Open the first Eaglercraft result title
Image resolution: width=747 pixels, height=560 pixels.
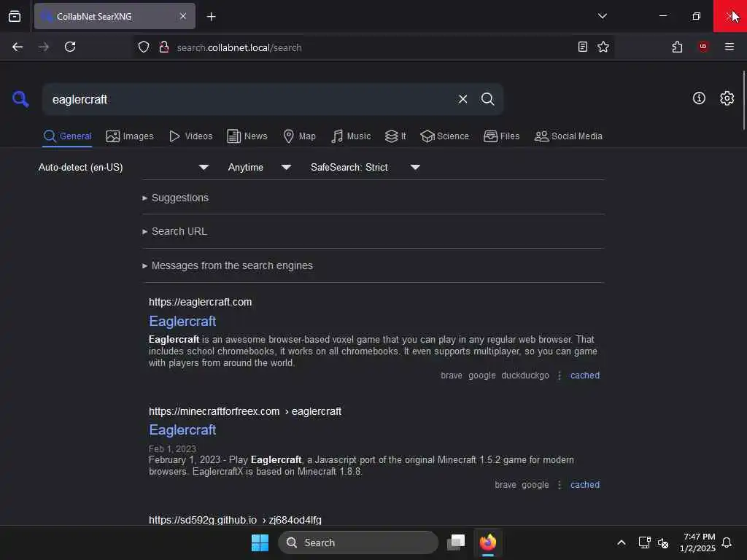click(x=182, y=322)
